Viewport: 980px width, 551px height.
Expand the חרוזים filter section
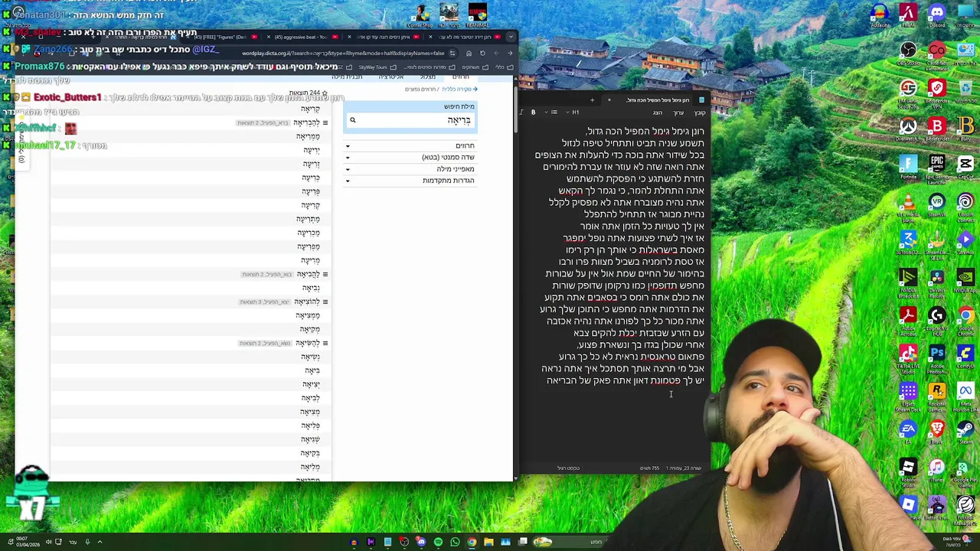point(412,145)
